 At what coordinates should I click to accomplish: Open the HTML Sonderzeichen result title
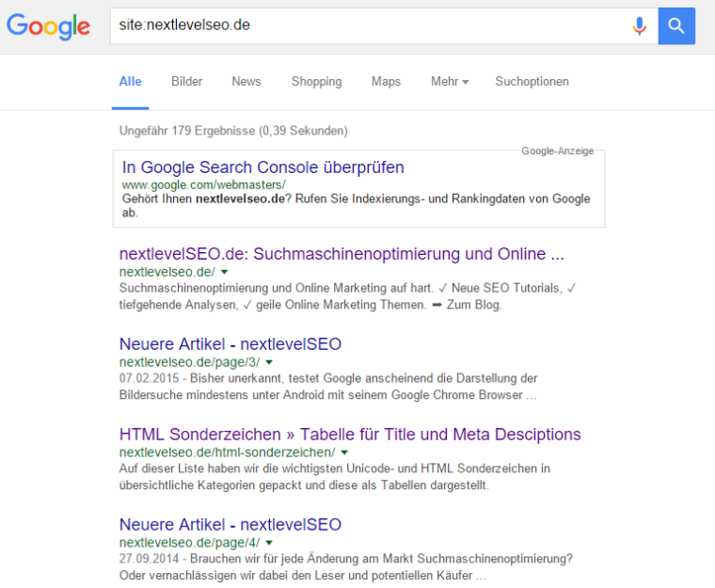tap(350, 435)
